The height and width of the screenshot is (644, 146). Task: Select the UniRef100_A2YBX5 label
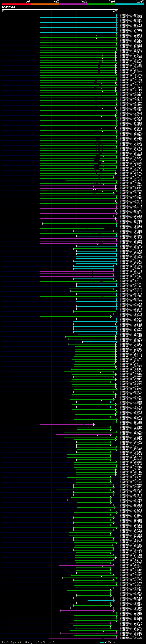(131, 72)
